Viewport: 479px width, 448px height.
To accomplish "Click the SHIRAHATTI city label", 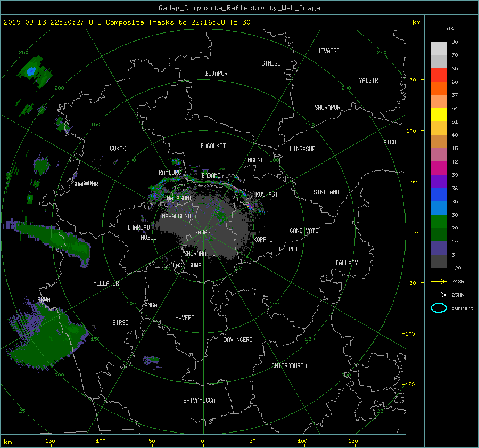I will point(200,253).
